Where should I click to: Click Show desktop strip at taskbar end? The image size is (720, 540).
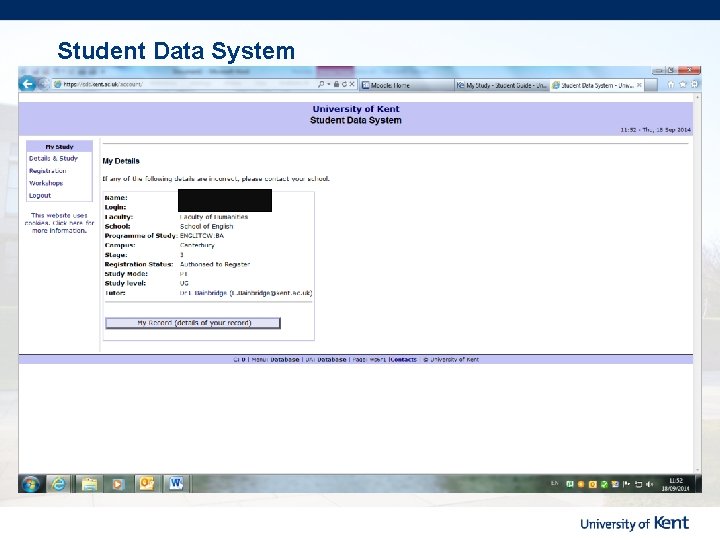pyautogui.click(x=698, y=484)
